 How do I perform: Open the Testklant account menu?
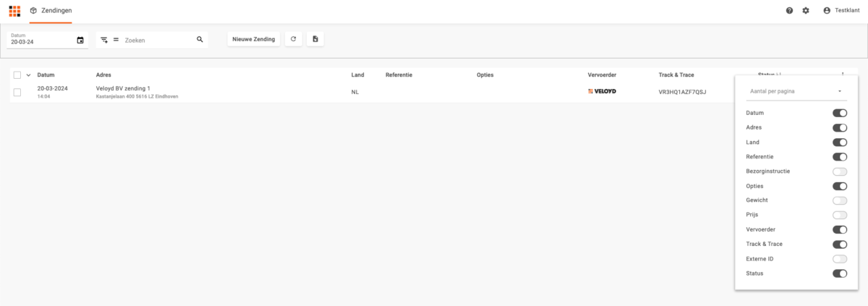842,11
